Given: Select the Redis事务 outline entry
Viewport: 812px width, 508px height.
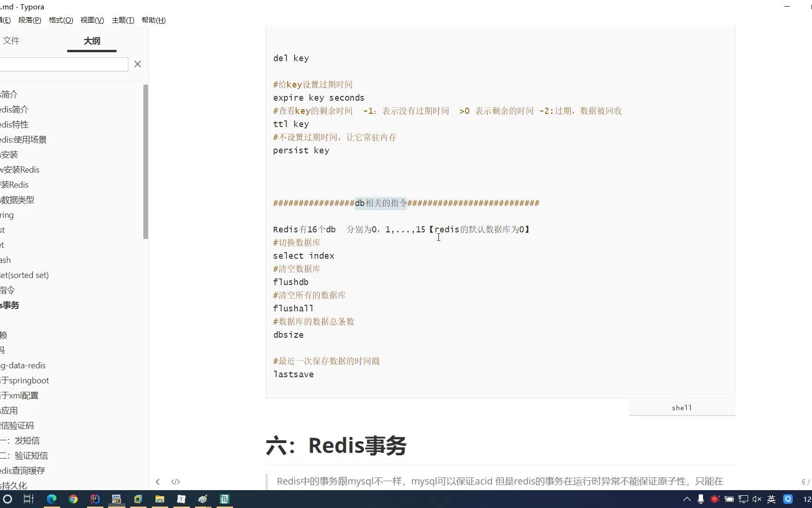Looking at the screenshot, I should point(10,305).
